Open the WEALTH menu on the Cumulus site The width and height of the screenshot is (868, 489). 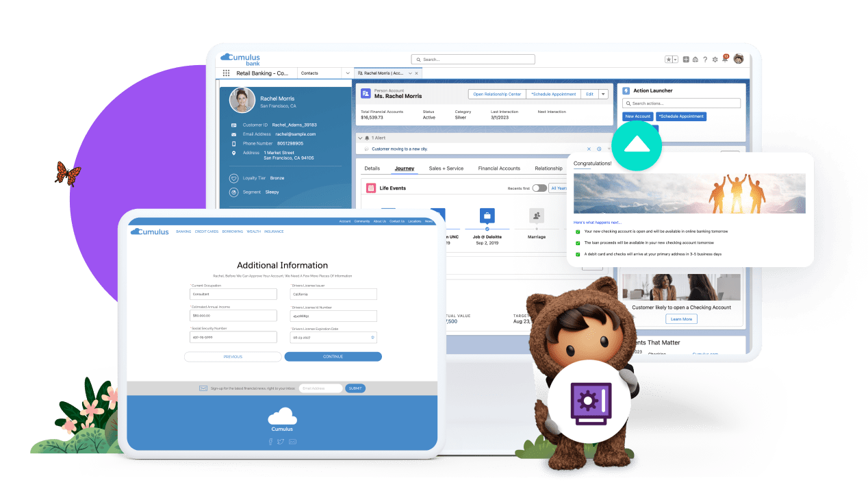(x=254, y=231)
